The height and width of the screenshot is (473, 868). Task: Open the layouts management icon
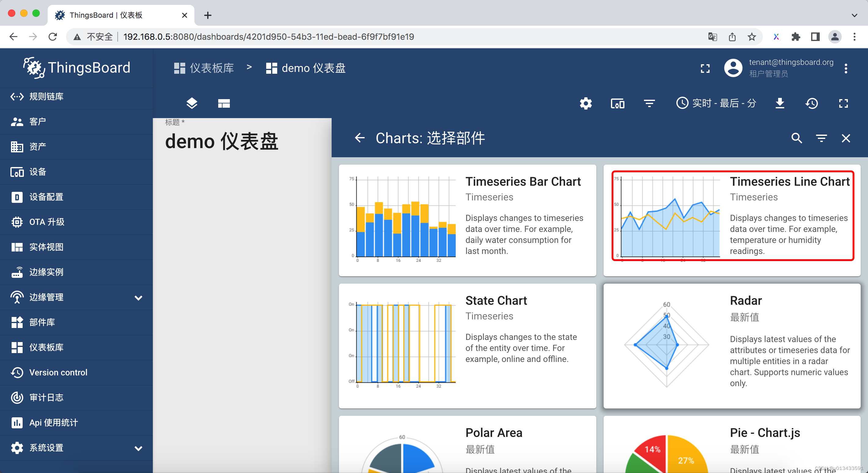pyautogui.click(x=224, y=103)
